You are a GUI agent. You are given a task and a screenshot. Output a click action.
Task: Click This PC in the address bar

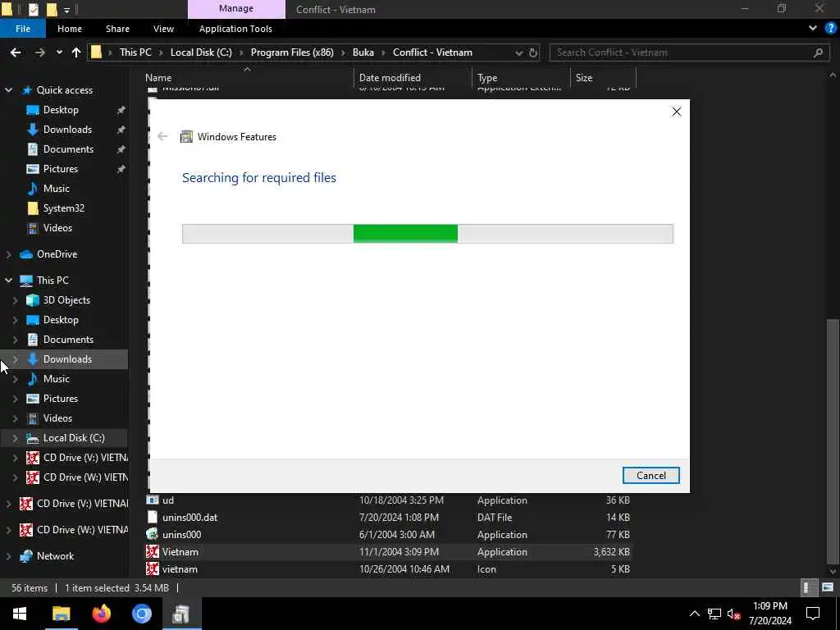(135, 52)
